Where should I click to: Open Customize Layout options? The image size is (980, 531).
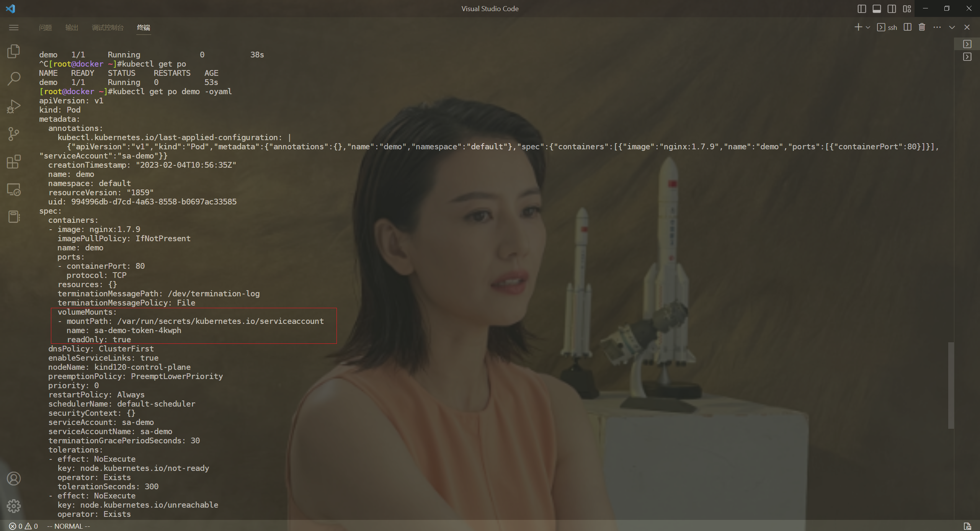coord(907,8)
